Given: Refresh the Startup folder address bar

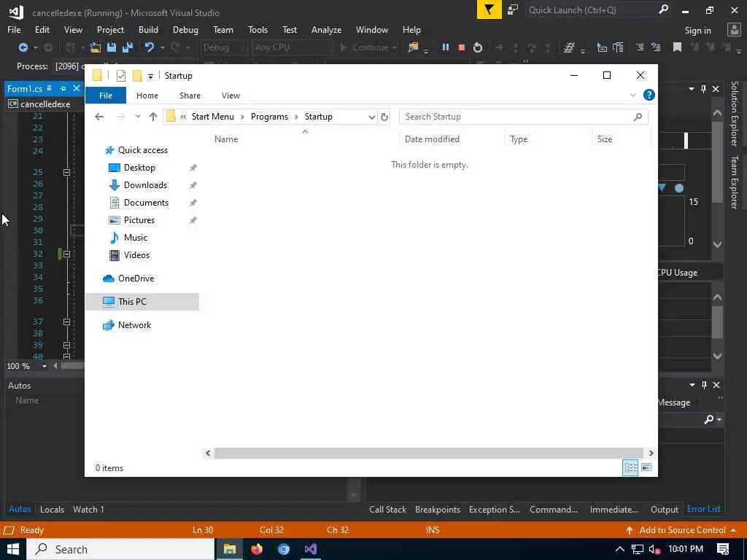Looking at the screenshot, I should pyautogui.click(x=384, y=117).
